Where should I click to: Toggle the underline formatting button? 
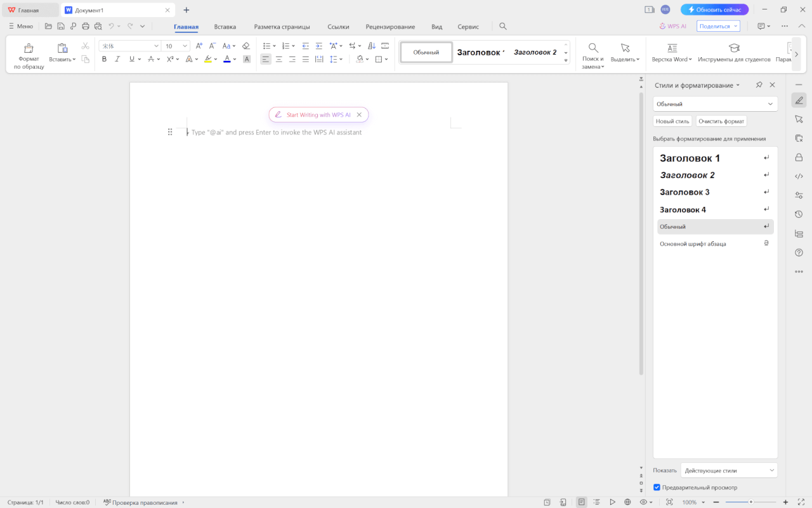tap(131, 58)
